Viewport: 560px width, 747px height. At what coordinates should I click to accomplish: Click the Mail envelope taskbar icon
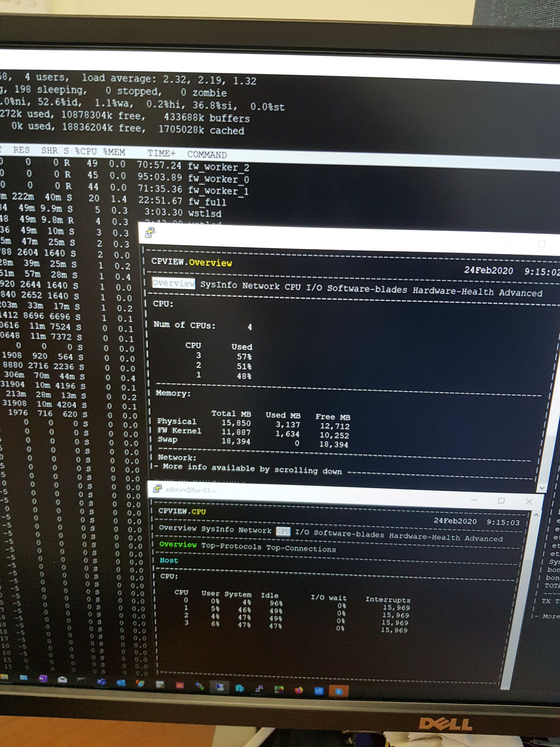point(62,679)
